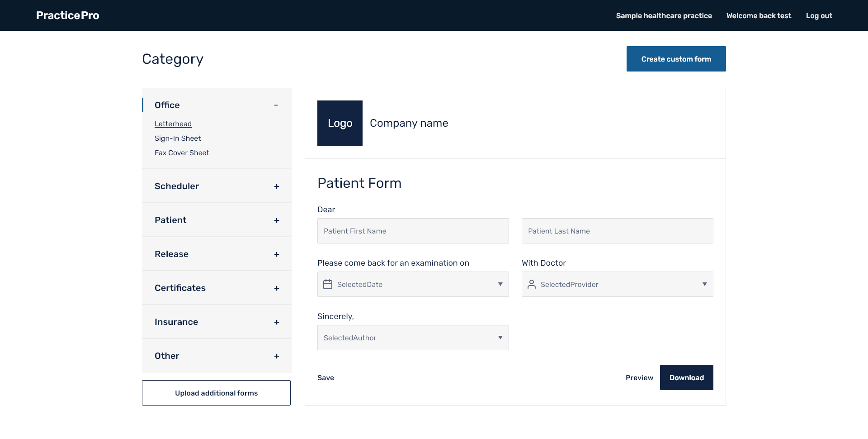Expand the Certificates category plus icon
Image resolution: width=868 pixels, height=439 pixels.
277,288
